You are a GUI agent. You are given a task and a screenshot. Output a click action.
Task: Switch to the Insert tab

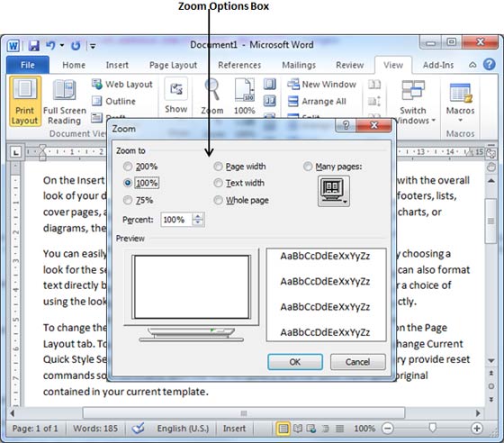pos(117,65)
